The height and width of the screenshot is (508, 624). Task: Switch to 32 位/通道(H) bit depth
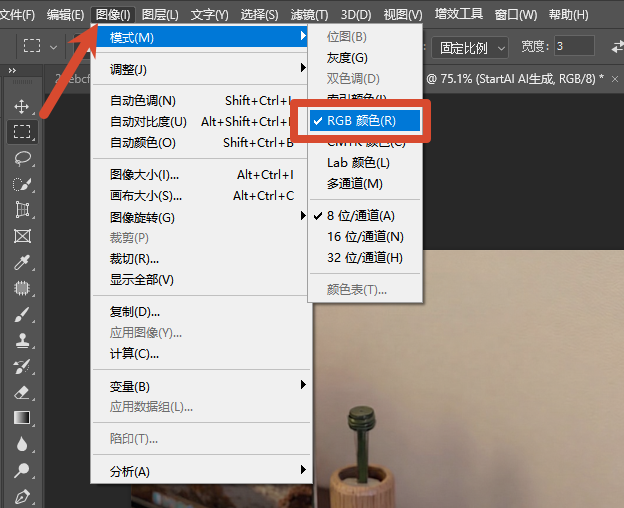pos(365,258)
